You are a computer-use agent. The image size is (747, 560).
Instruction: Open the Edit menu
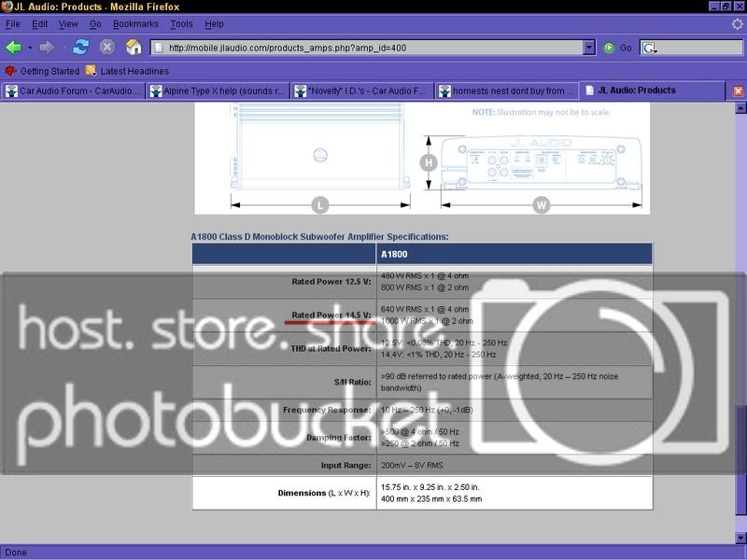pyautogui.click(x=39, y=24)
